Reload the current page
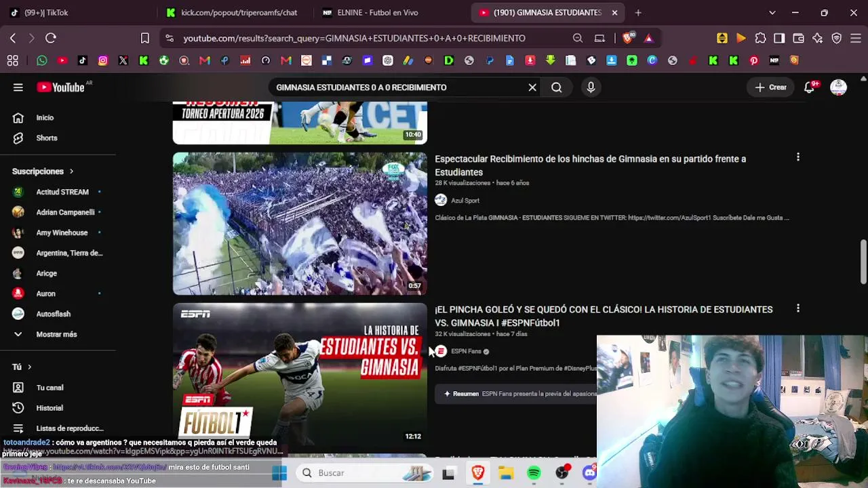 [x=51, y=38]
